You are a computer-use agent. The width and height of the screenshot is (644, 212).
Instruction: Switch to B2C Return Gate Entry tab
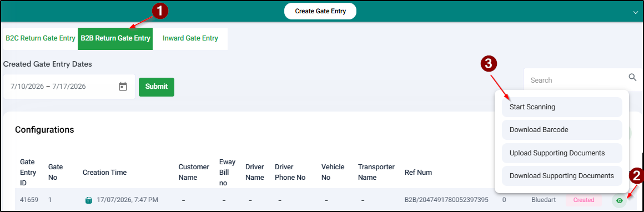tap(40, 39)
